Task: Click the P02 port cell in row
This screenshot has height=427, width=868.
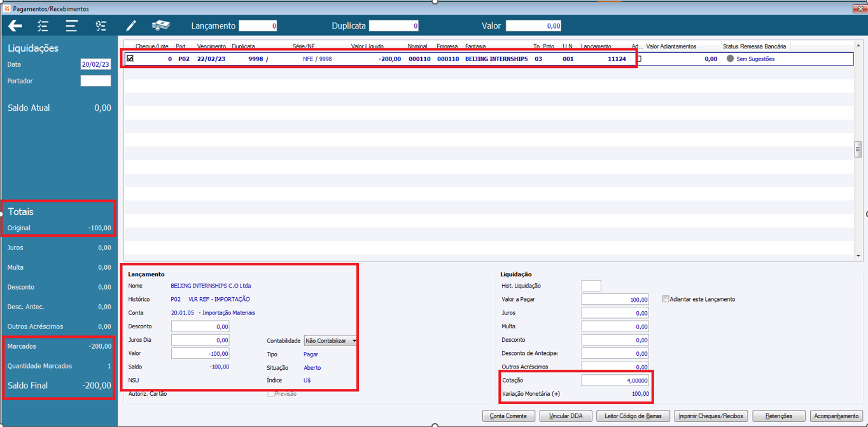Action: pos(183,59)
